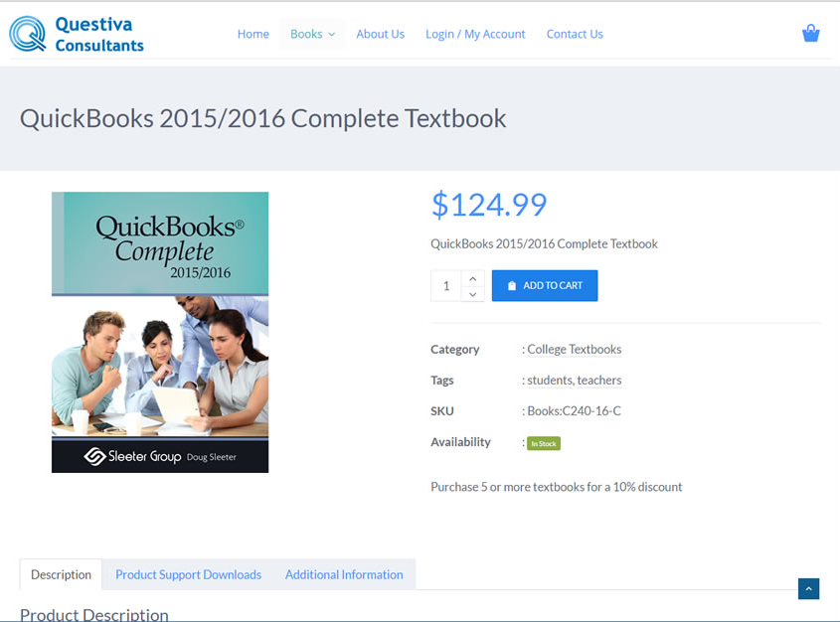This screenshot has width=840, height=622.
Task: Open the shopping cart basket icon
Action: (x=810, y=34)
